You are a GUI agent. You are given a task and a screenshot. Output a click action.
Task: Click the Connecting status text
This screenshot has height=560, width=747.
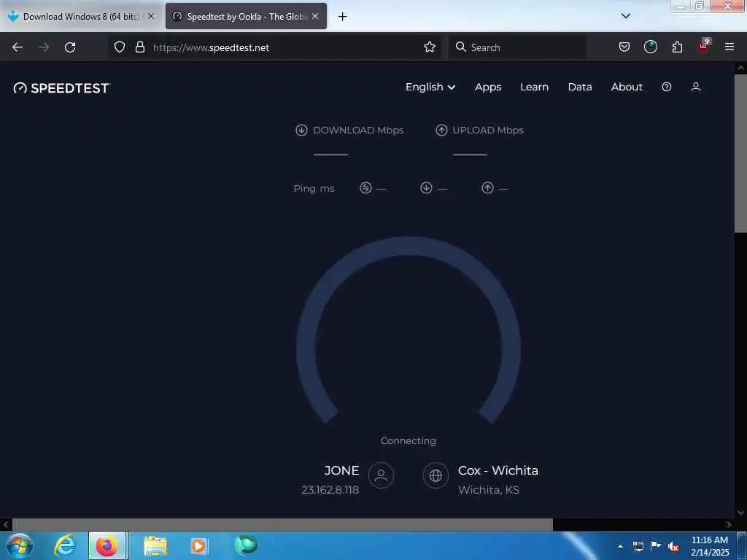pyautogui.click(x=409, y=441)
